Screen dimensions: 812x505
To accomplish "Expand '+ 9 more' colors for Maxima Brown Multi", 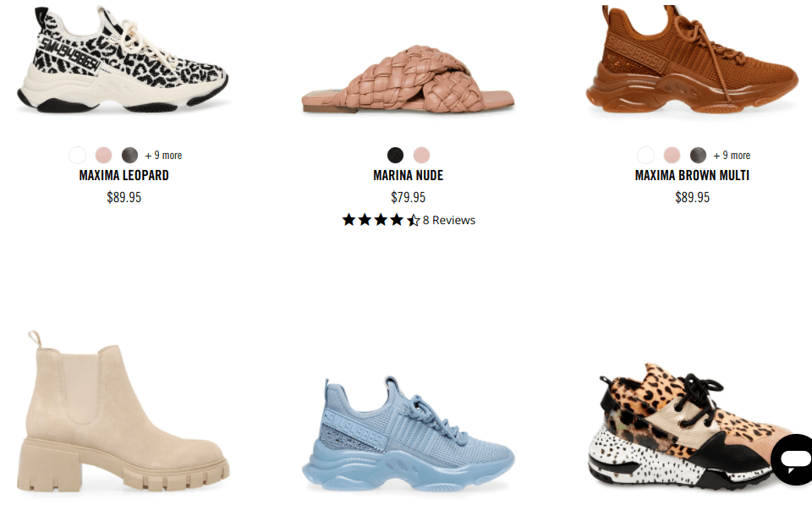I will tap(732, 156).
